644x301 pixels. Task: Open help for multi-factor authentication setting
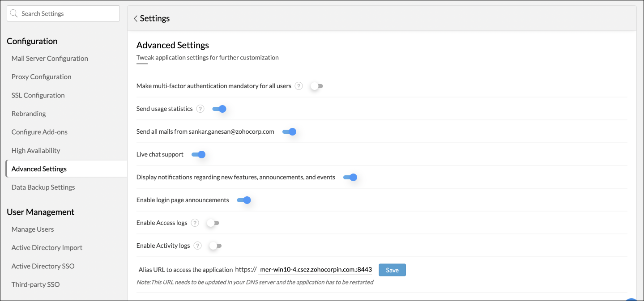[x=299, y=85]
